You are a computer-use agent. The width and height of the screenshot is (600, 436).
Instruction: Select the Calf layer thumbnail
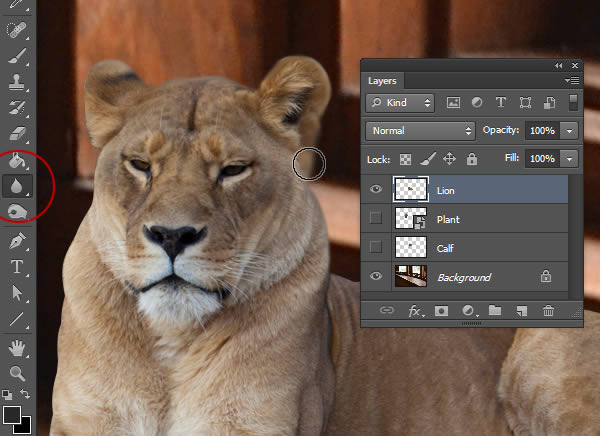click(x=411, y=247)
